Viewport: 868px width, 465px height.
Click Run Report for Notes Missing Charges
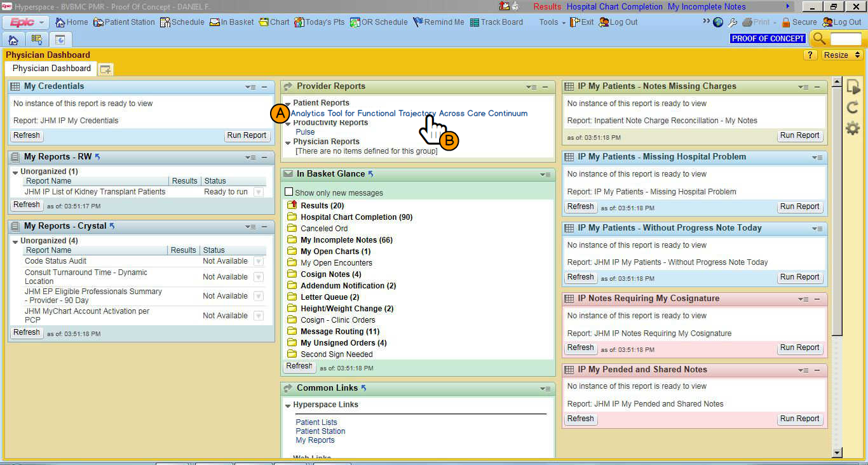pyautogui.click(x=799, y=135)
